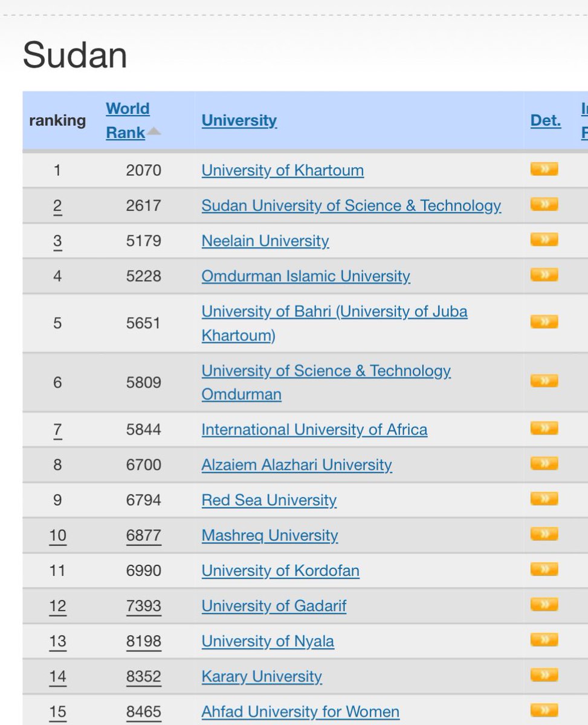This screenshot has width=588, height=725.
Task: Select world rank value 2070
Action: click(144, 170)
